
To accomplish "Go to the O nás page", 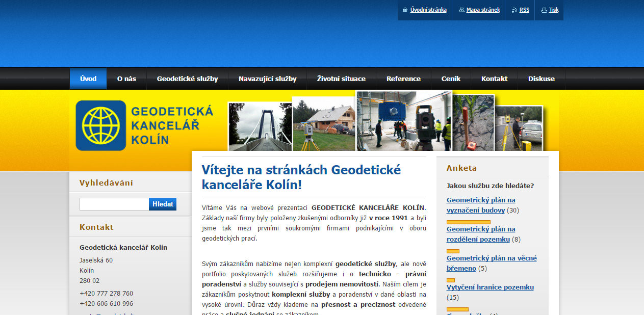I will [x=126, y=78].
